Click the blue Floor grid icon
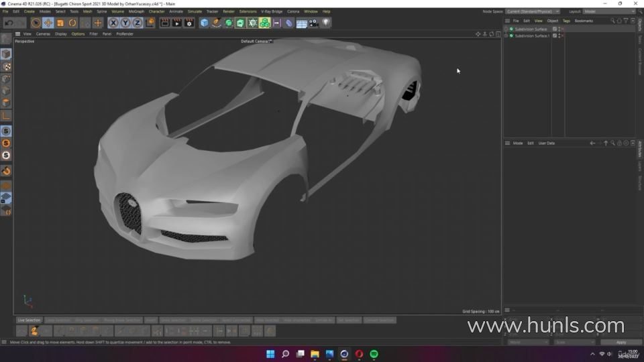Viewport: 644px width, 362px height. point(301,23)
